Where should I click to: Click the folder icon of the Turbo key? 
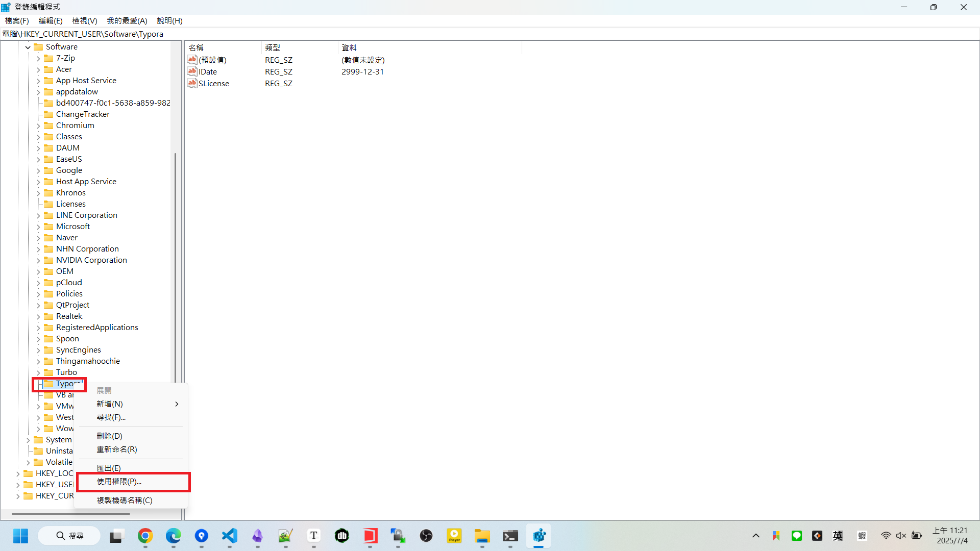click(48, 372)
